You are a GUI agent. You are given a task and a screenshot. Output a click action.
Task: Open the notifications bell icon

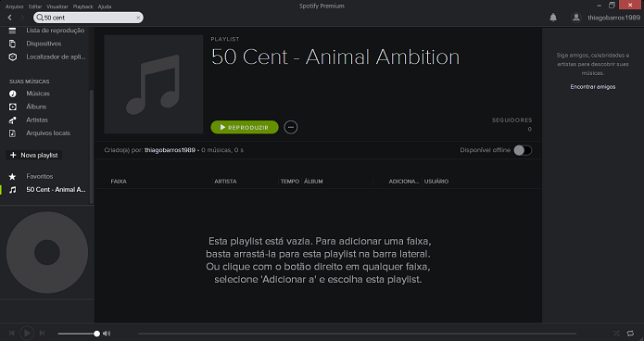pyautogui.click(x=553, y=18)
